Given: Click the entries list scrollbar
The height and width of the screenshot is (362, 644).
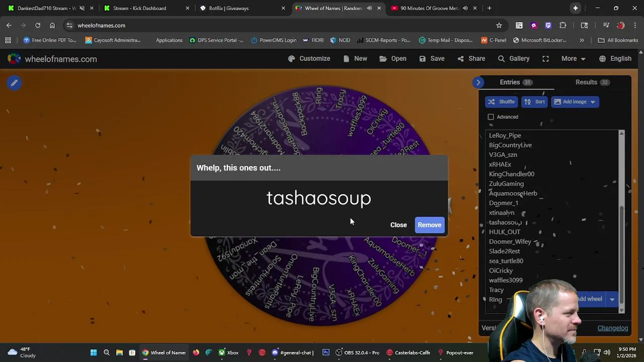Looking at the screenshot, I should pos(621,253).
